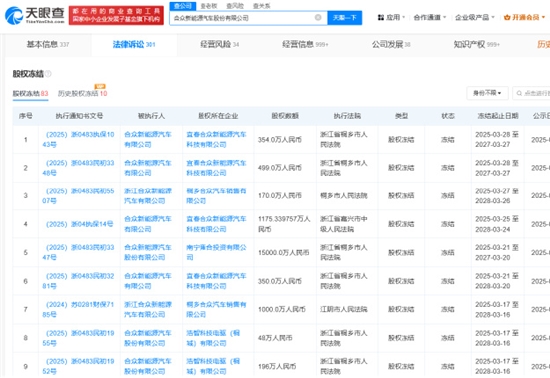Open 南宁宁合投资有限公司 company link
Viewport: 550px width, 378px height.
(x=216, y=252)
